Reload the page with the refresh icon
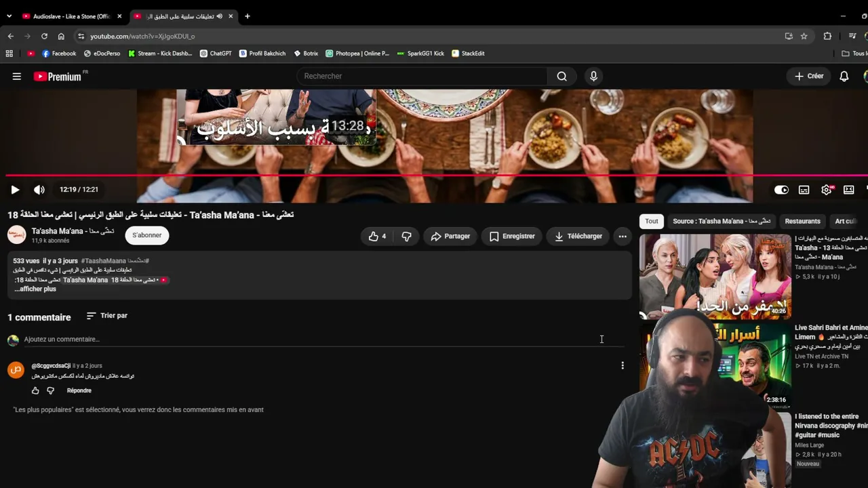 click(x=44, y=36)
